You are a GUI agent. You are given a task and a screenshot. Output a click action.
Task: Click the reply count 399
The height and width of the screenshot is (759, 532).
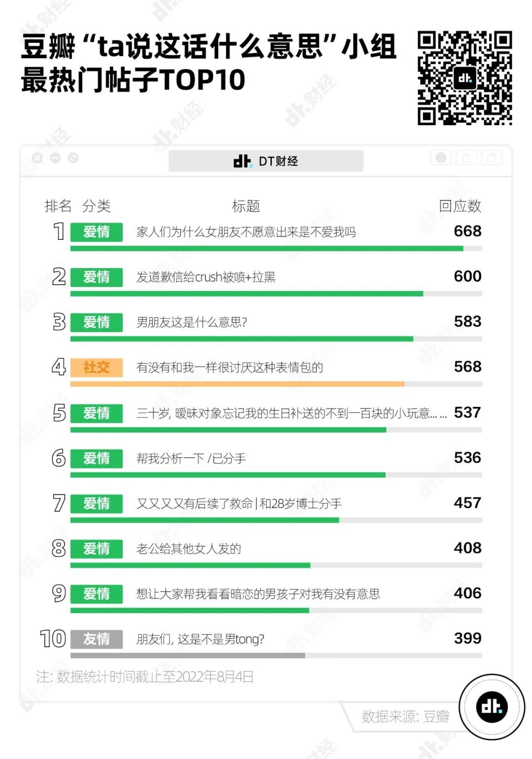pyautogui.click(x=467, y=638)
